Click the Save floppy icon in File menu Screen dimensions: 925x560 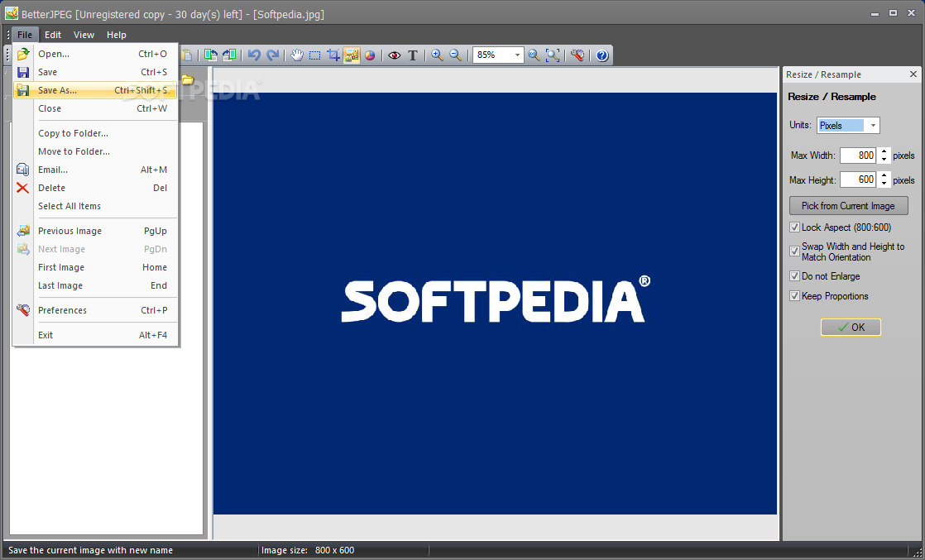(23, 73)
